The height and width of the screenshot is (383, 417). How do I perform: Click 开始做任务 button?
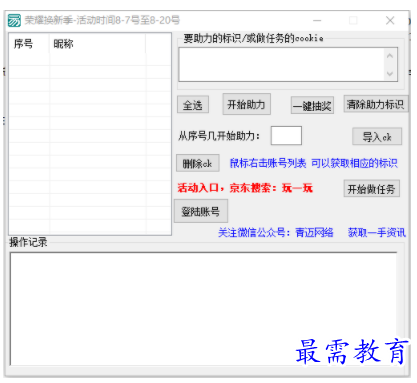372,189
